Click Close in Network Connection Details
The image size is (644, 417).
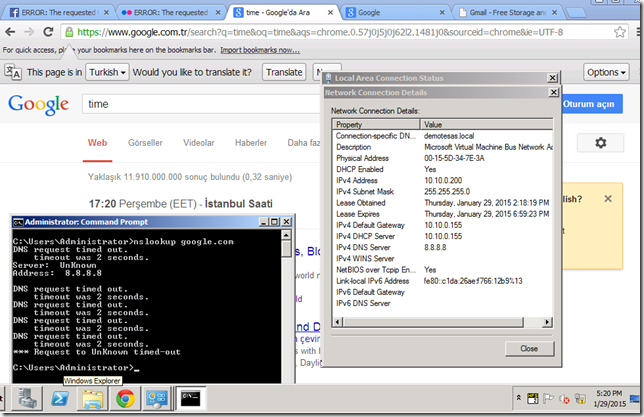529,349
